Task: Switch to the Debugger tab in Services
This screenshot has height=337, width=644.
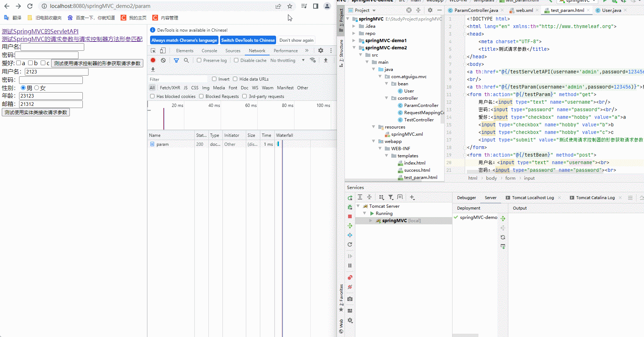Action: (x=467, y=198)
